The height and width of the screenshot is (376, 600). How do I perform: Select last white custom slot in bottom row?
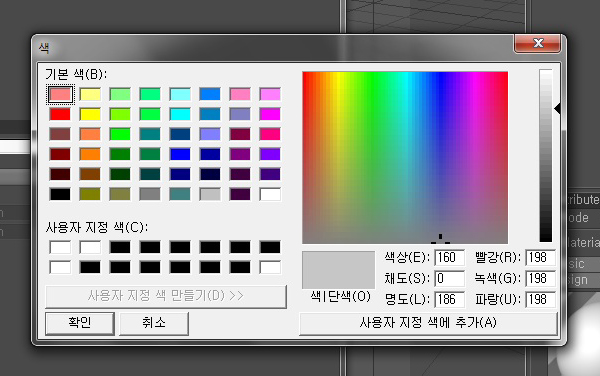[x=270, y=267]
